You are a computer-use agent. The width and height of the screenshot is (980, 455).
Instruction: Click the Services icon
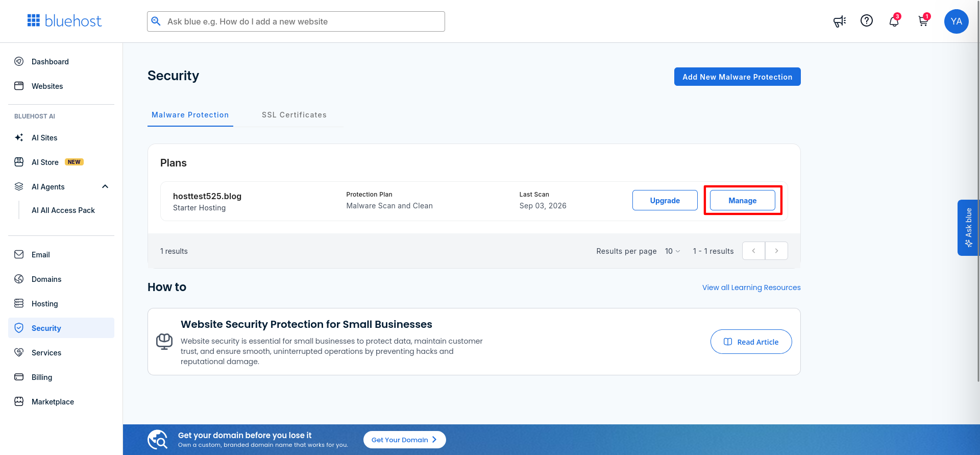click(19, 352)
